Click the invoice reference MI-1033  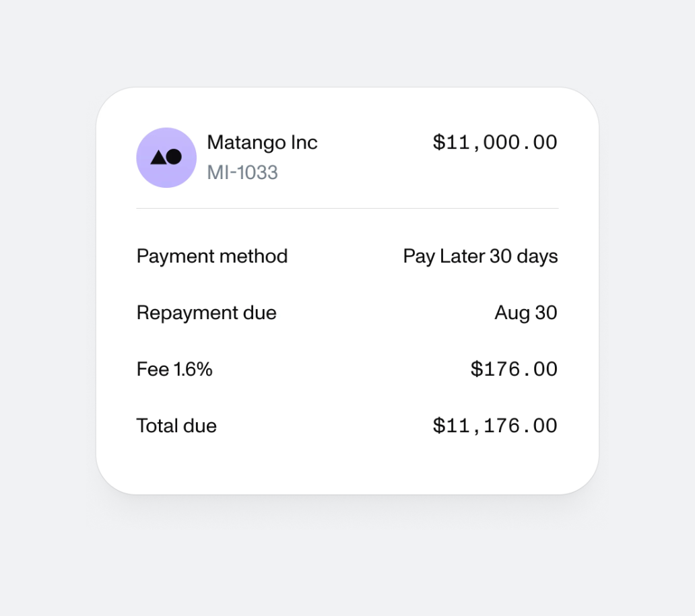(x=242, y=172)
